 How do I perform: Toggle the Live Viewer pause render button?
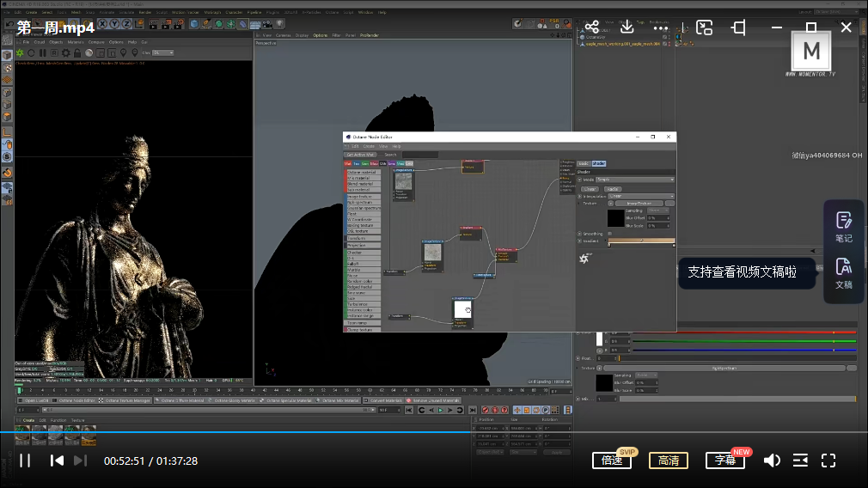click(x=43, y=53)
